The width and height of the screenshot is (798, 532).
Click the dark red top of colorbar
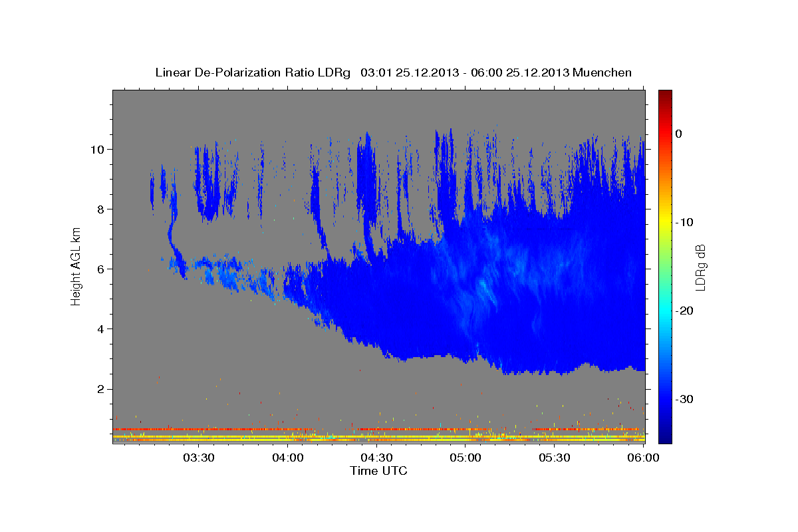point(665,95)
